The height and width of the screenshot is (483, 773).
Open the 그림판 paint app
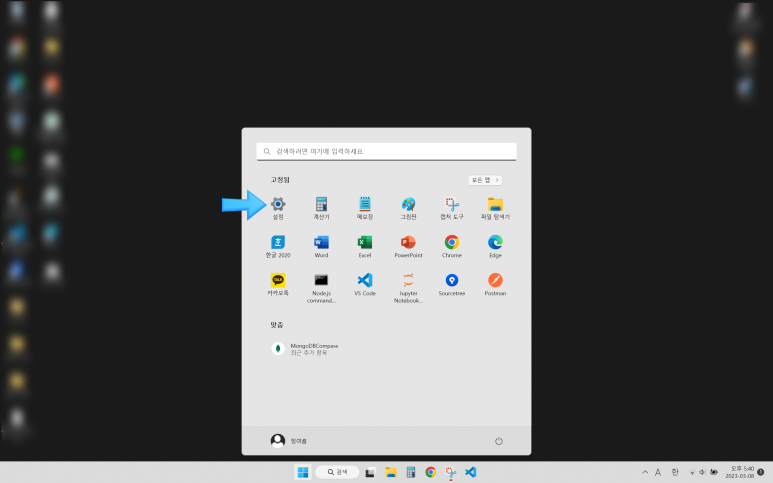coord(408,208)
